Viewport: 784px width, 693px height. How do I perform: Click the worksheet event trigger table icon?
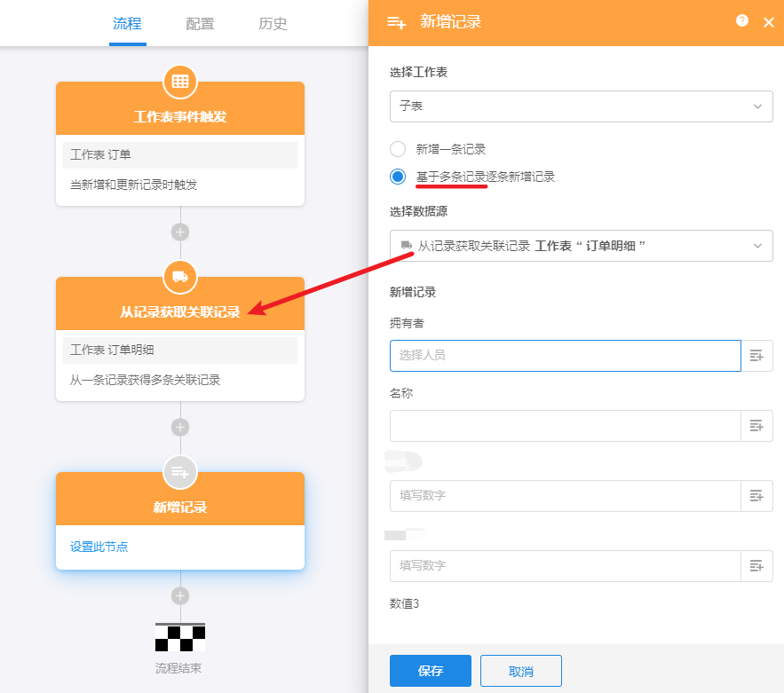[x=180, y=82]
